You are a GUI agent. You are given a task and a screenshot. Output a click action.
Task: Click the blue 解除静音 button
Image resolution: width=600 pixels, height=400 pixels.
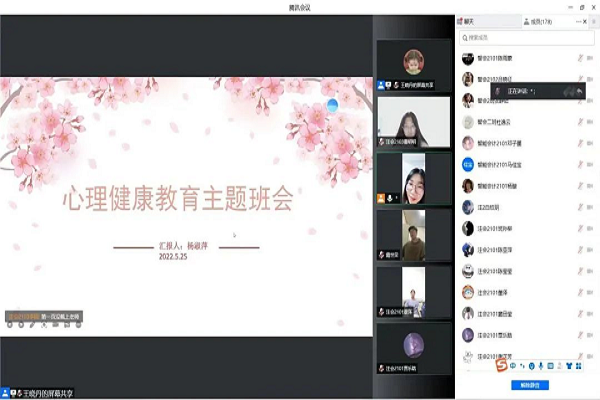click(528, 384)
